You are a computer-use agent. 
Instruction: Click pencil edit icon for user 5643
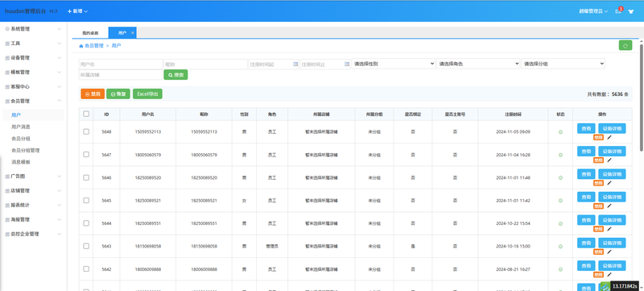609,252
